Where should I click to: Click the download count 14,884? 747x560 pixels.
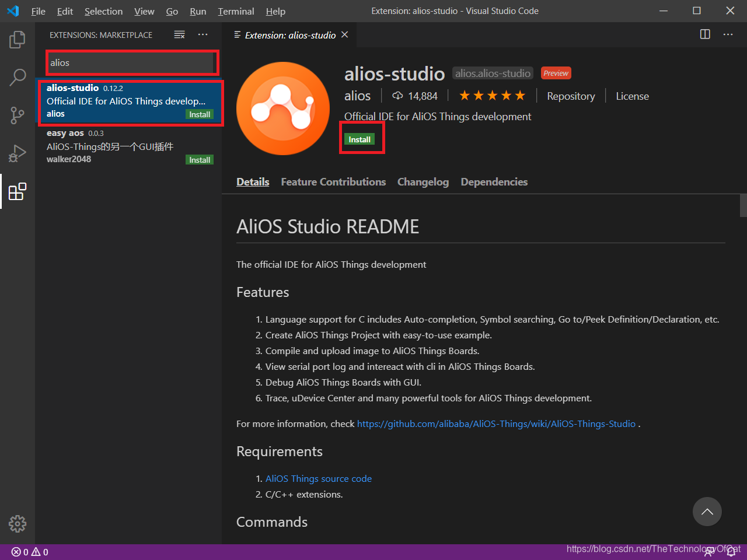415,96
